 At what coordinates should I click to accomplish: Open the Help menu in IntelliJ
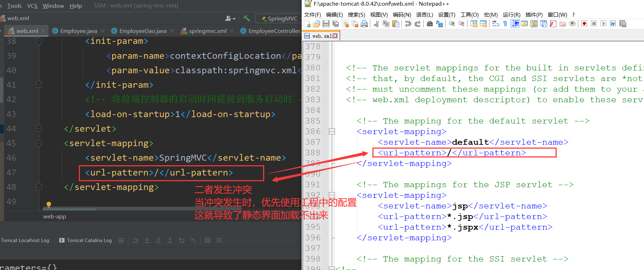coord(76,6)
